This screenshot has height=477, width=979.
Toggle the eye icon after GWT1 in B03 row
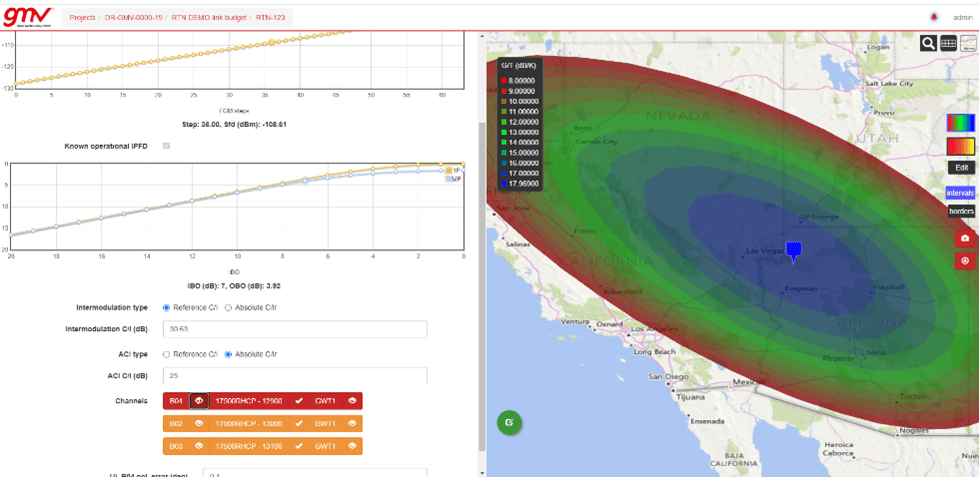tap(353, 446)
